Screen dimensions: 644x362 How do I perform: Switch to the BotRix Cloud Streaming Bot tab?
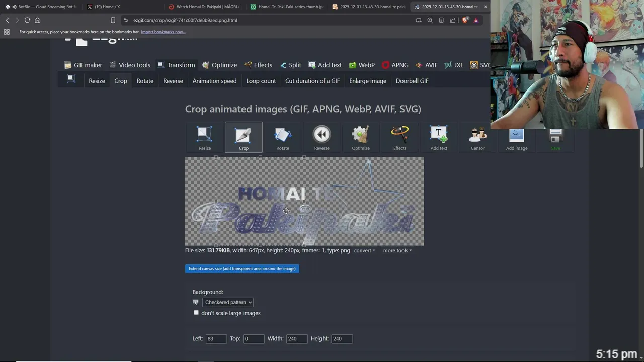41,7
